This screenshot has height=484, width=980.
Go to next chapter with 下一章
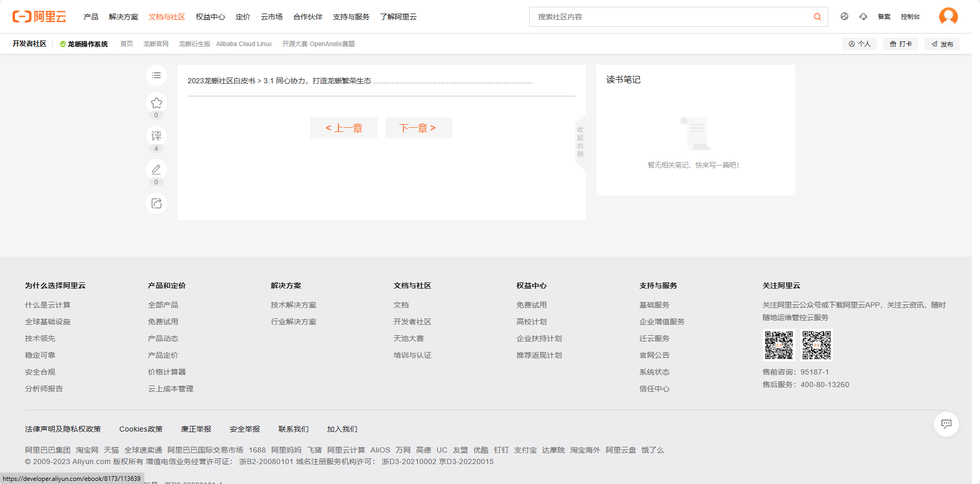[419, 128]
